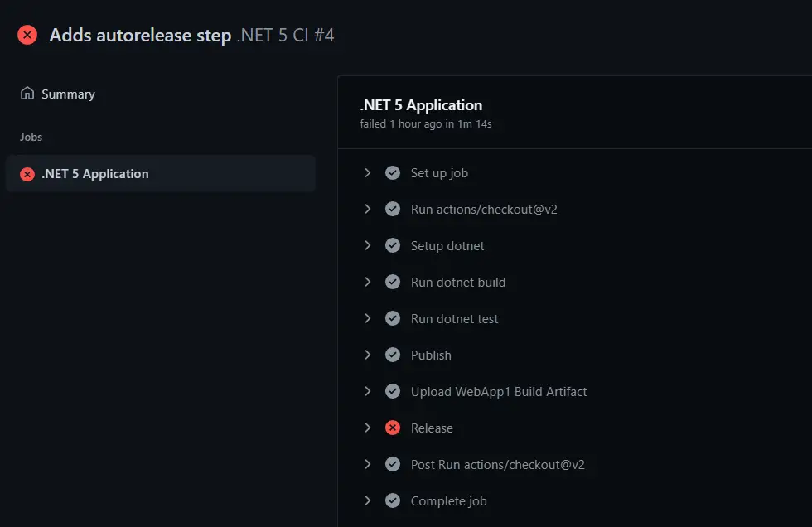Expand the Upload WebApp1 Build Artifact chevron
The image size is (812, 527).
(368, 392)
